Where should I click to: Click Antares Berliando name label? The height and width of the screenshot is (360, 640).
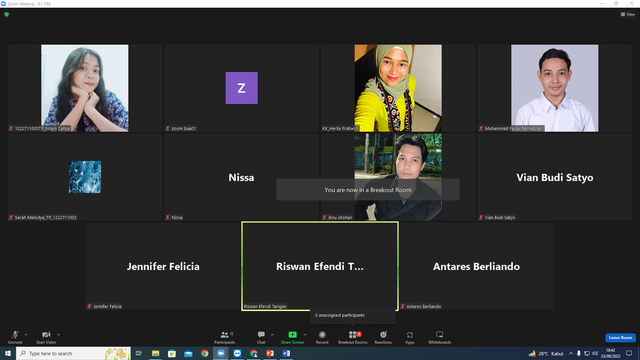(x=421, y=307)
